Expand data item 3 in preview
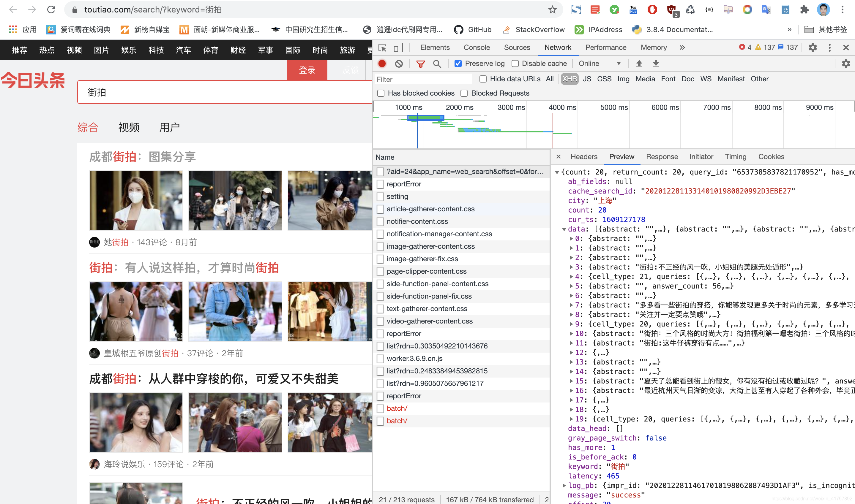 click(x=571, y=267)
